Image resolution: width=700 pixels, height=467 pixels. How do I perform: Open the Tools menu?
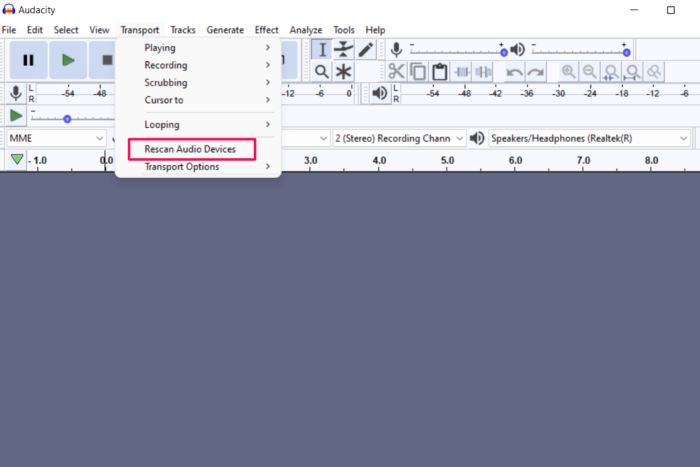(x=344, y=30)
